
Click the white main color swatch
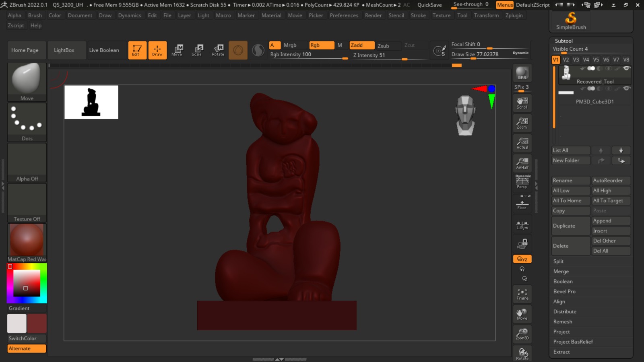[17, 323]
